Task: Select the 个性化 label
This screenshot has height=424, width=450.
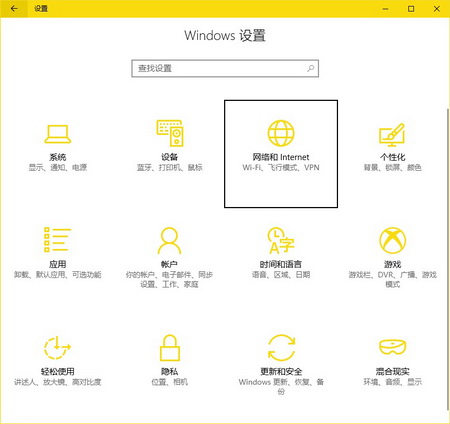Action: coord(392,157)
